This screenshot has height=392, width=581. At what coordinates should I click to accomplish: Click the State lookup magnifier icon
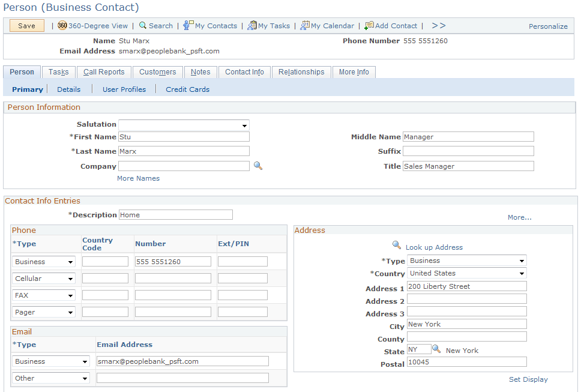click(436, 349)
